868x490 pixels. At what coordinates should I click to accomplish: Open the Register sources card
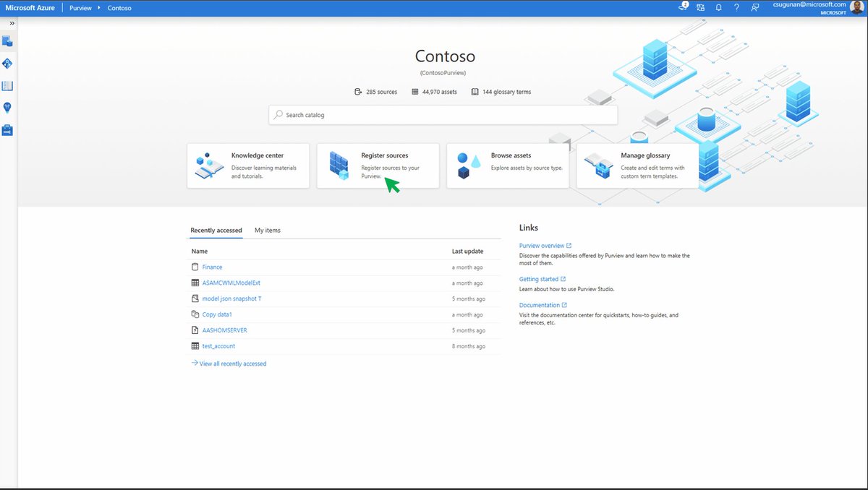(378, 166)
